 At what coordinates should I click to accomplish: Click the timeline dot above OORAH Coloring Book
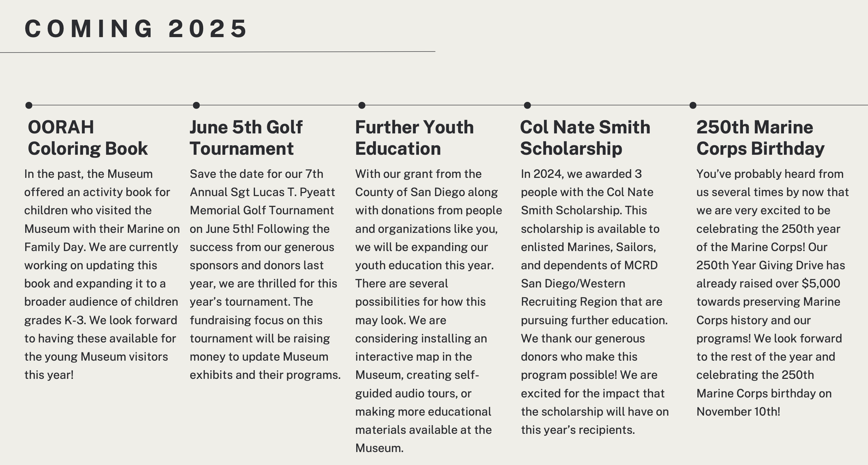pos(29,105)
